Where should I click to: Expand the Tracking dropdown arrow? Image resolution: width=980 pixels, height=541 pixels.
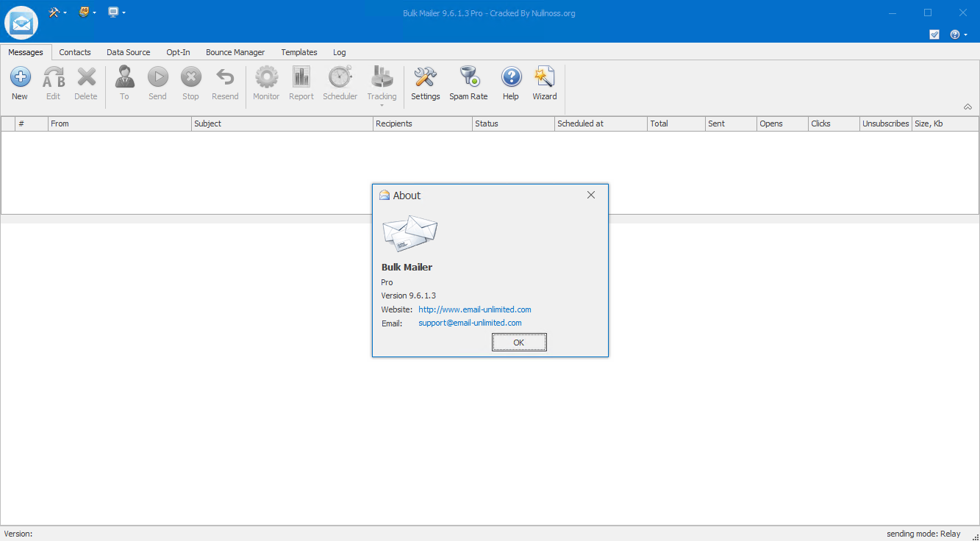[382, 105]
